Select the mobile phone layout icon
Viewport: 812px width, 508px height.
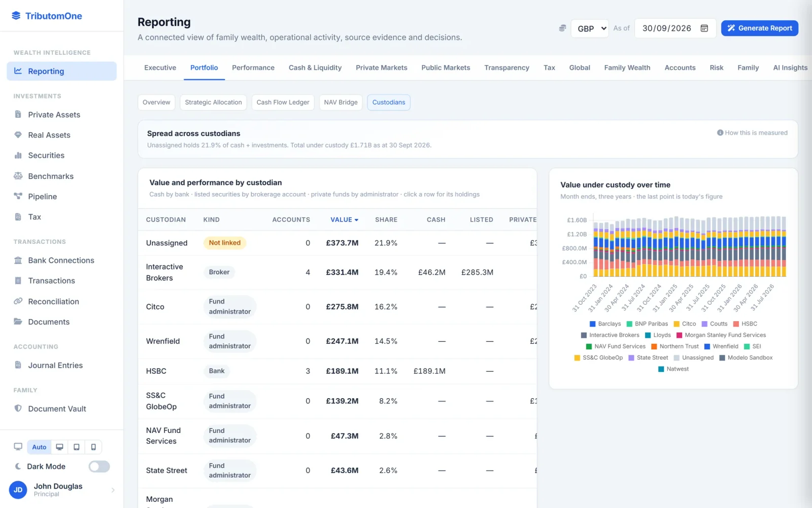tap(93, 447)
